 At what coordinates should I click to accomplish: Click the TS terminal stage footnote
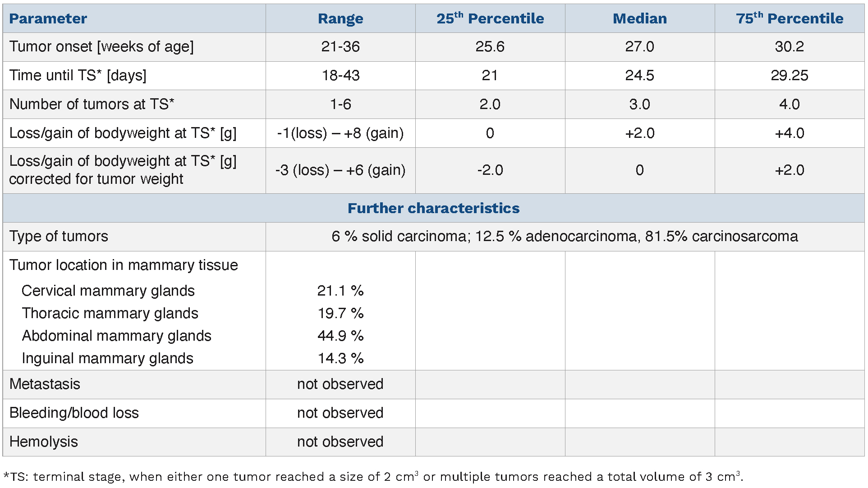pyautogui.click(x=373, y=477)
